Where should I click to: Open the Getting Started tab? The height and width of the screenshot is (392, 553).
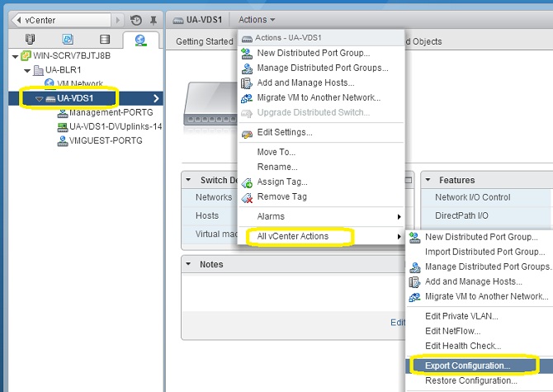coord(205,41)
